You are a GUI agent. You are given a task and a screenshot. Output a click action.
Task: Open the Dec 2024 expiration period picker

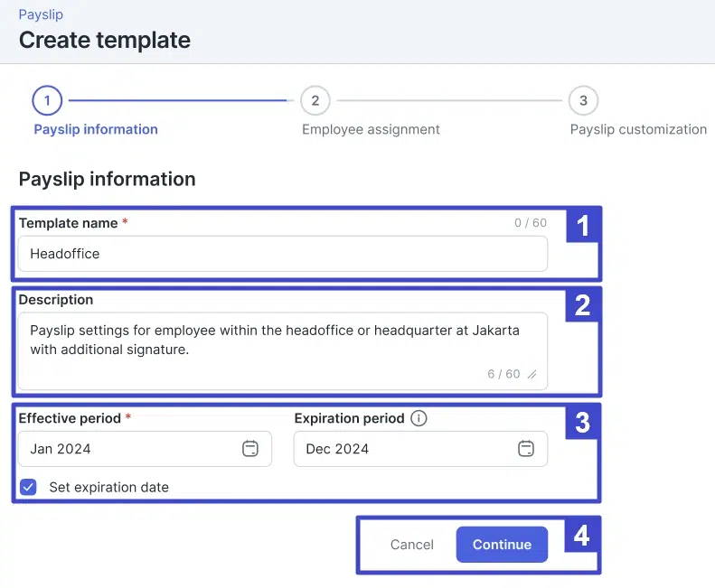click(x=407, y=449)
